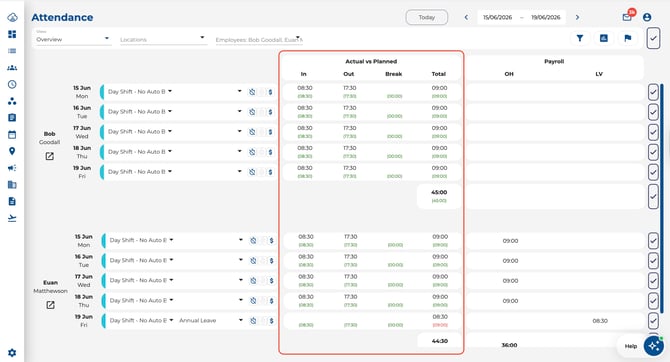
Task: Tick approve checkbox for Bob's 18 Jun row
Action: click(x=653, y=152)
